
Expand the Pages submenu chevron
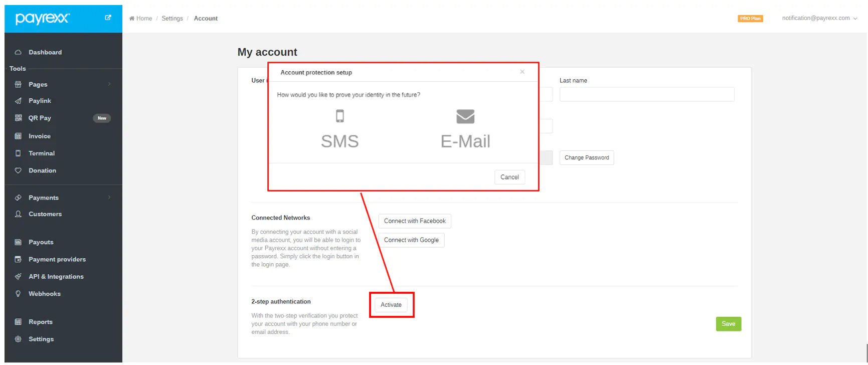coord(109,84)
